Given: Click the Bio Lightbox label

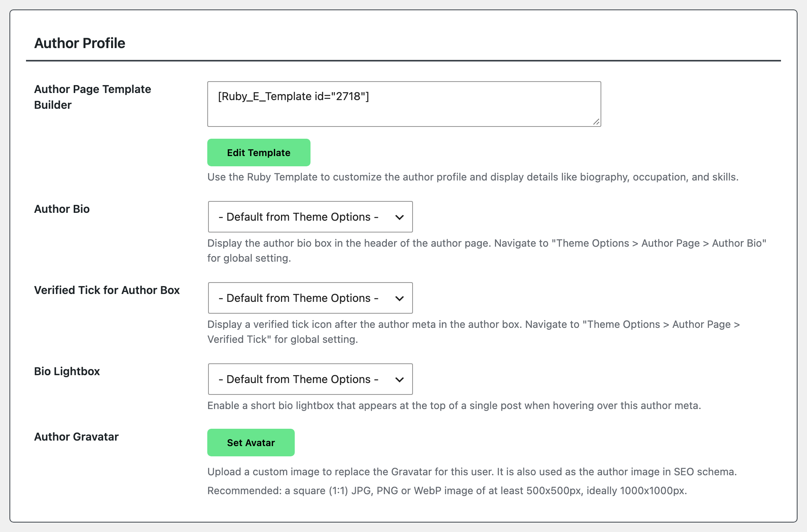Looking at the screenshot, I should [67, 371].
